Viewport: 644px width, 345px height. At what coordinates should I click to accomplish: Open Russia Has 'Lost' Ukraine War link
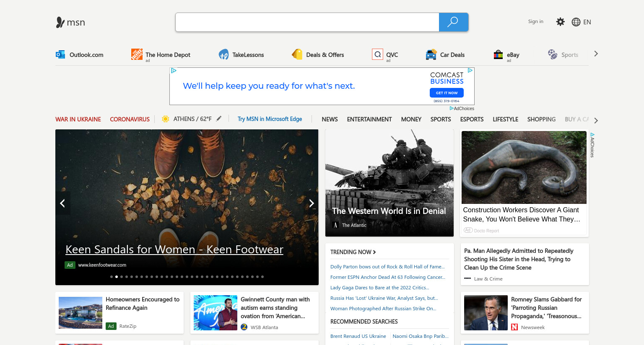[384, 298]
